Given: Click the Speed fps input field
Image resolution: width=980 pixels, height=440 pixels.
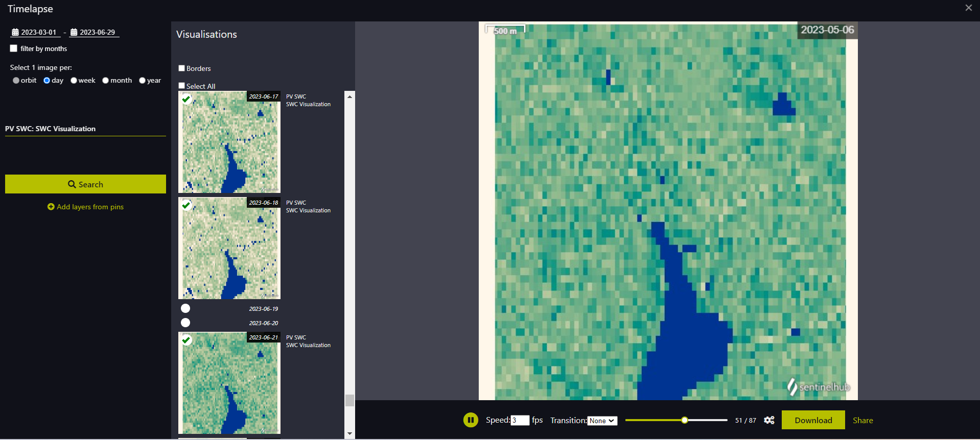Looking at the screenshot, I should point(520,420).
